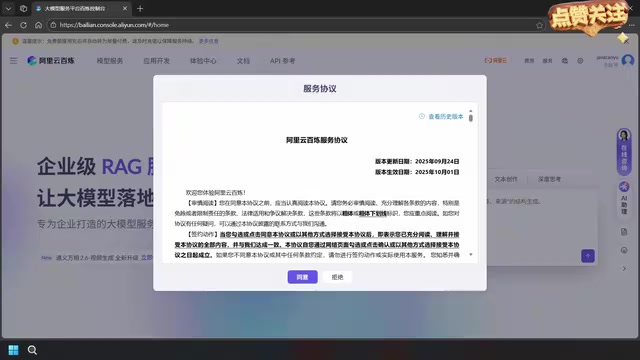Select the 版本更新日期 2025年09月24日 line

pos(417,161)
